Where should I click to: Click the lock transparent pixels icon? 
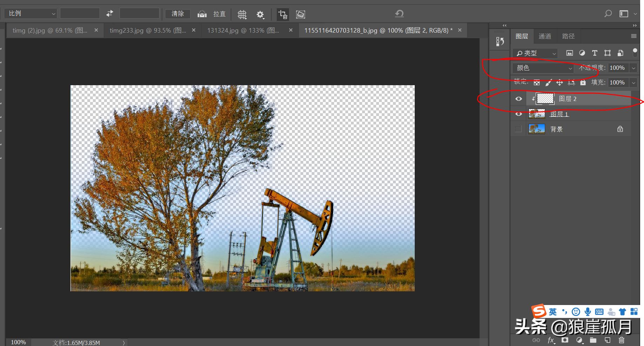537,82
